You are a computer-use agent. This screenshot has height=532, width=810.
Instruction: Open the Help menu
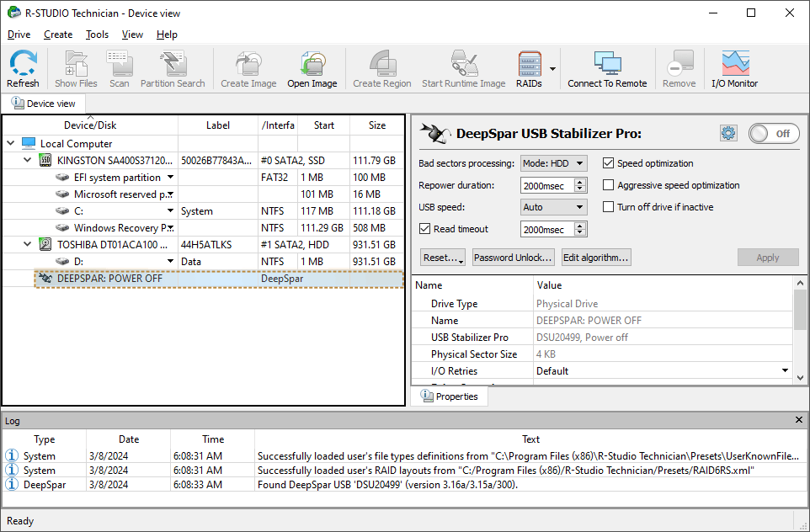(x=167, y=35)
